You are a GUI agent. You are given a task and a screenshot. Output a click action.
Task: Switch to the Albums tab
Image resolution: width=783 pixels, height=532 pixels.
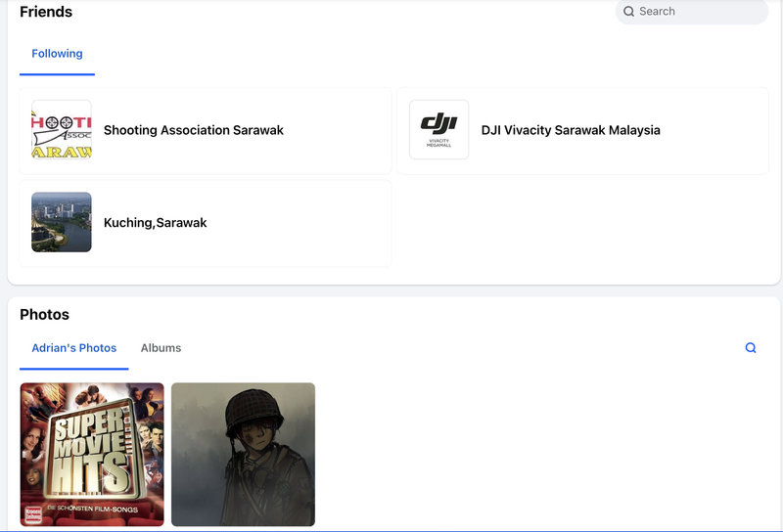click(x=161, y=348)
